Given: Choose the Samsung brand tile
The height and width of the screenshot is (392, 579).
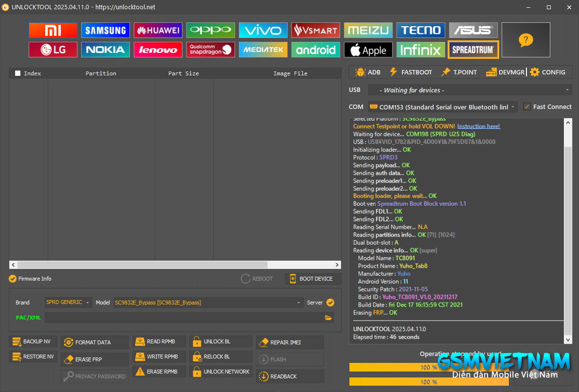Looking at the screenshot, I should pos(105,30).
